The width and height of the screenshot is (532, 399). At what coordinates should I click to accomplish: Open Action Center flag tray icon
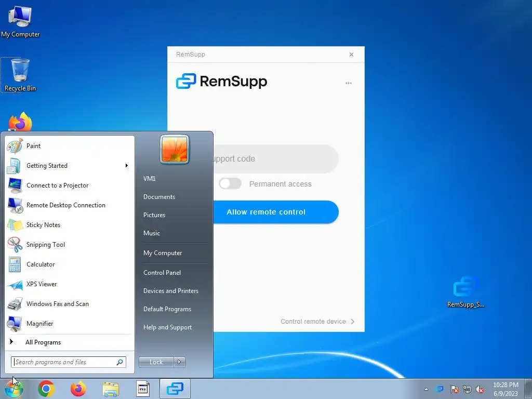point(454,389)
